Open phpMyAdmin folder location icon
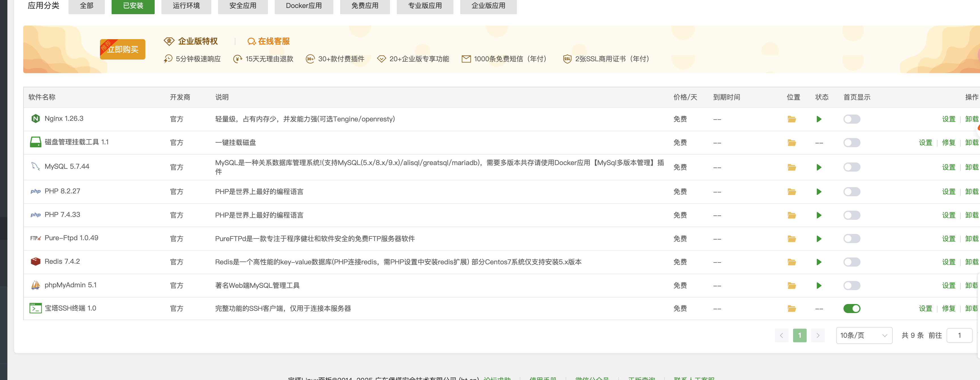 792,286
